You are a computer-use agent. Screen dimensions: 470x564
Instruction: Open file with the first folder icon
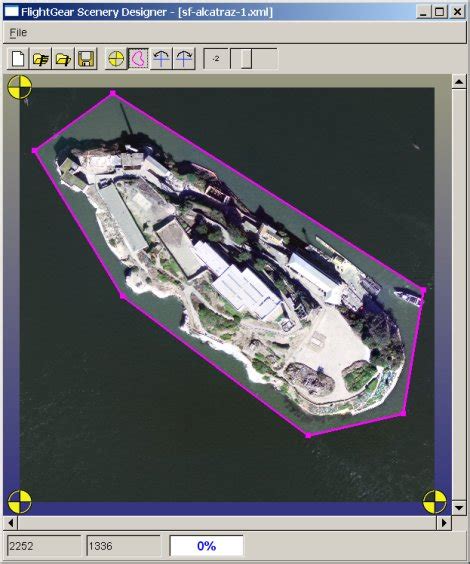(41, 59)
